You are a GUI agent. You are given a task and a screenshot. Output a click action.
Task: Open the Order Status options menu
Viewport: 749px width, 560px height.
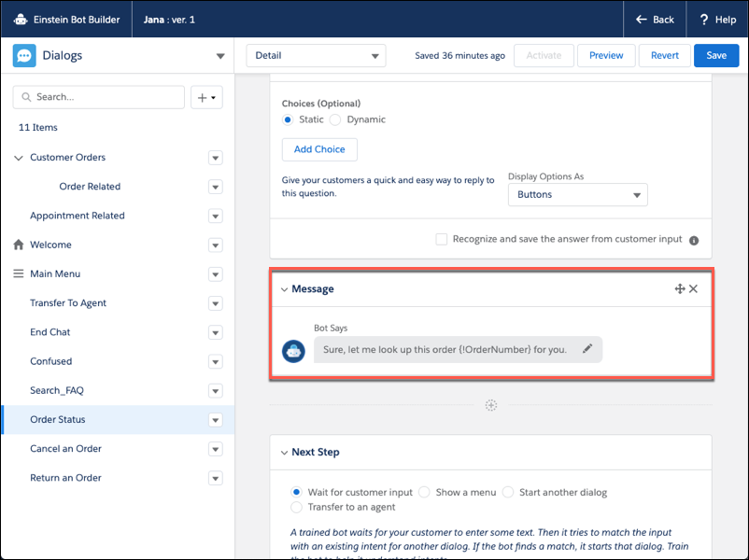pyautogui.click(x=215, y=419)
